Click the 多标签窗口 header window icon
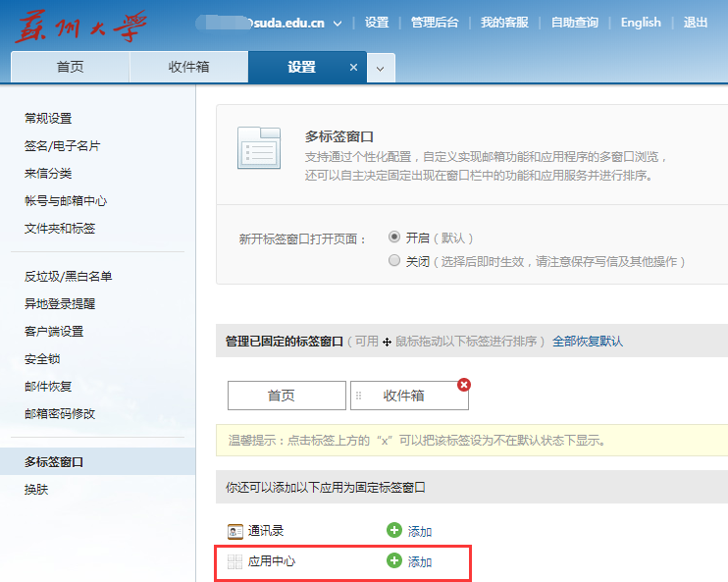Viewport: 728px width, 582px height. coord(260,148)
